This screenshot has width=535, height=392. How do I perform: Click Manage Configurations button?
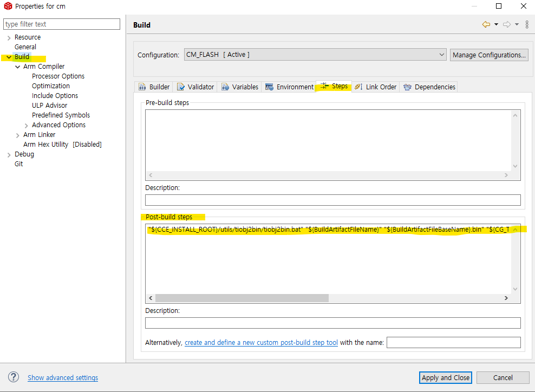click(x=489, y=55)
